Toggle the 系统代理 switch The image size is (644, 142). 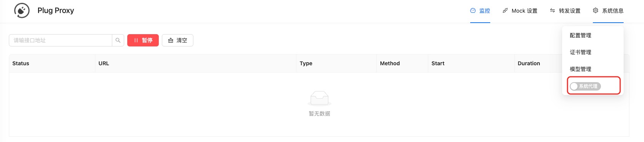[x=585, y=86]
